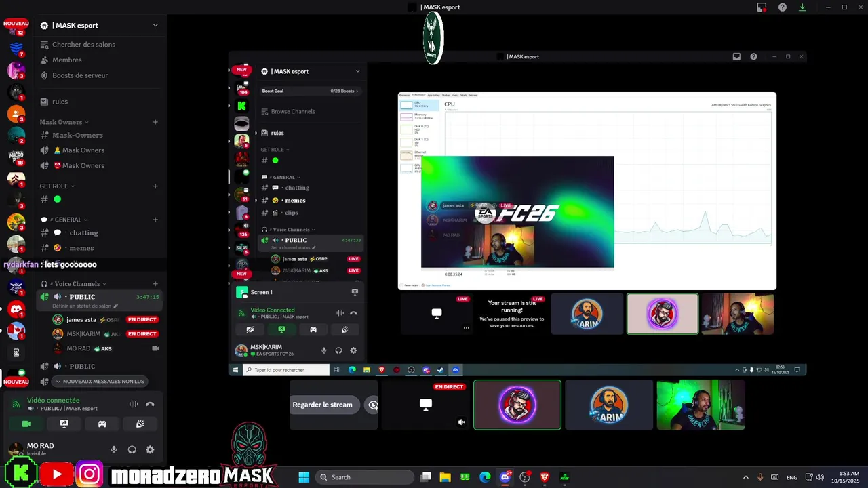
Task: Collapse Voice Channels category, outer sidebar
Action: 74,284
